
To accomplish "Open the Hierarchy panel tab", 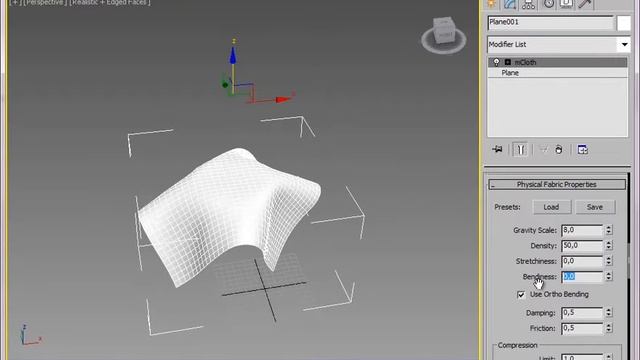I will click(529, 4).
